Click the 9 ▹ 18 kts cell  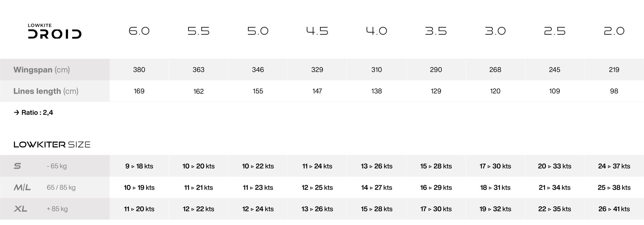[x=139, y=166]
